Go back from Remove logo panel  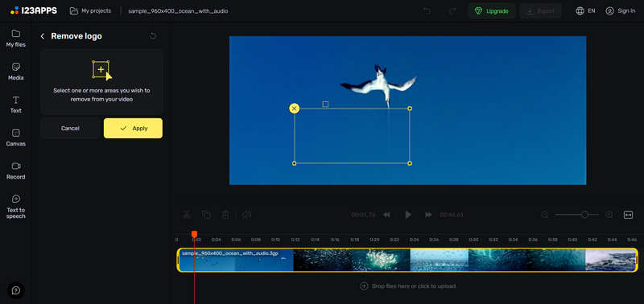tap(43, 36)
